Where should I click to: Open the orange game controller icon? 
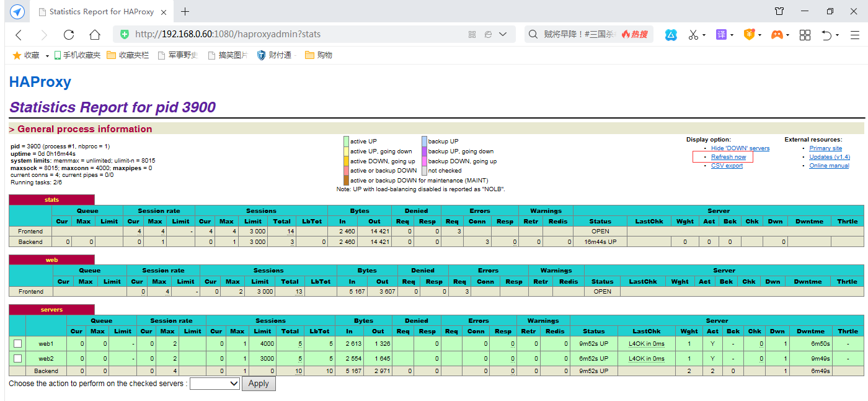(776, 35)
